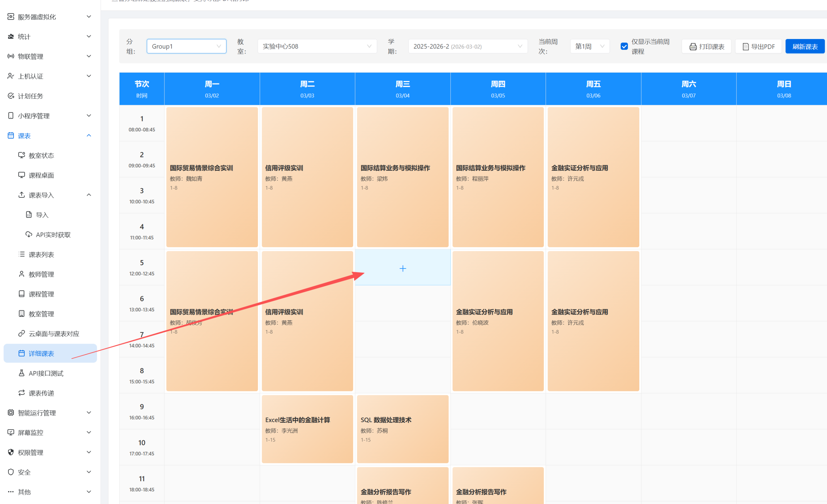
Task: Select 计划任务 in the sidebar
Action: [x=31, y=96]
